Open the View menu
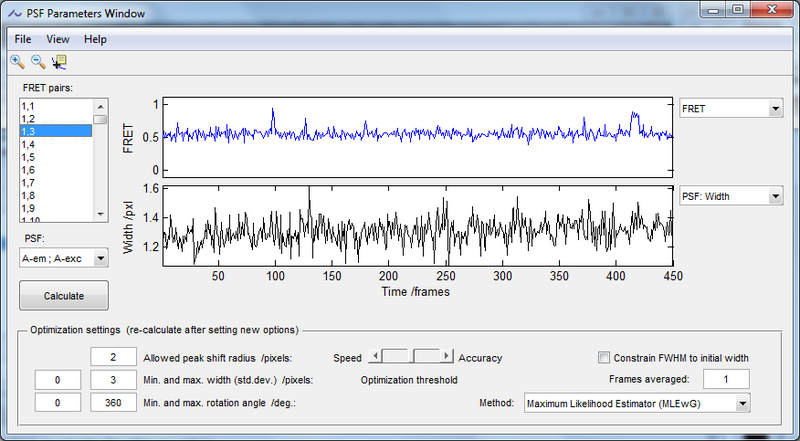The image size is (800, 441). point(58,39)
